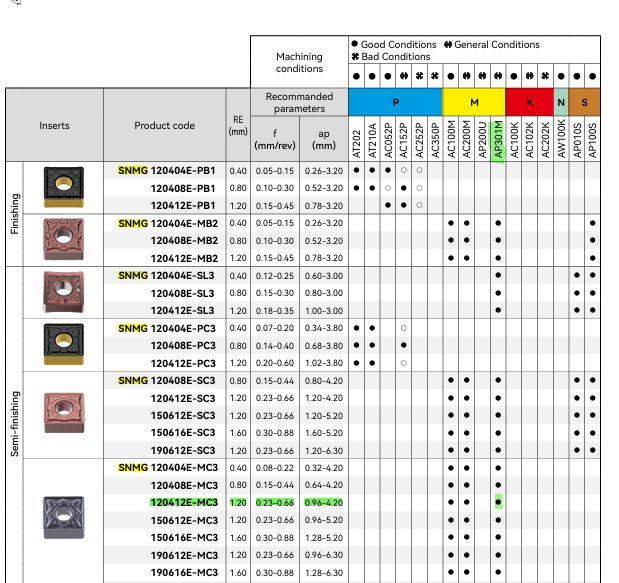
Task: Click the feed value 0.07-0.20
Action: 275,328
